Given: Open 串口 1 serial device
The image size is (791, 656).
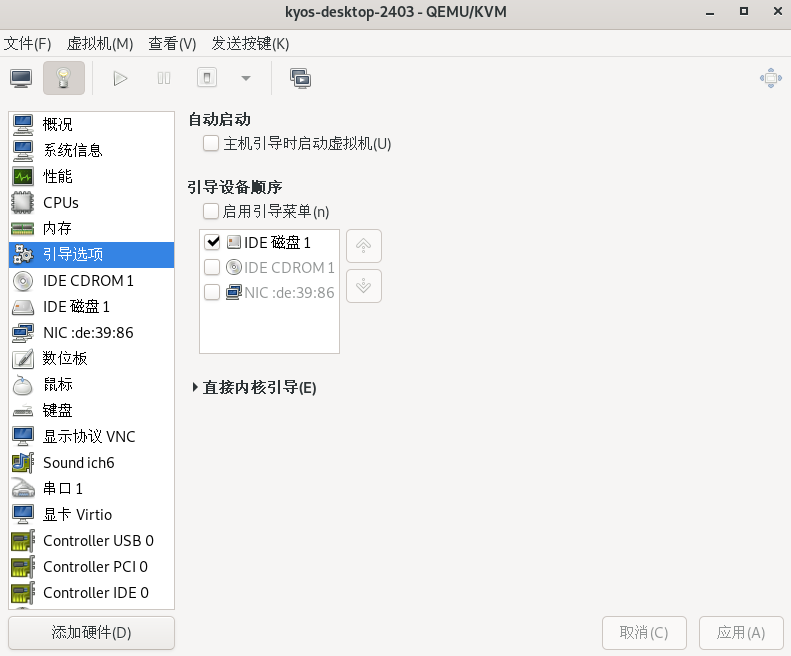Looking at the screenshot, I should pyautogui.click(x=92, y=488).
